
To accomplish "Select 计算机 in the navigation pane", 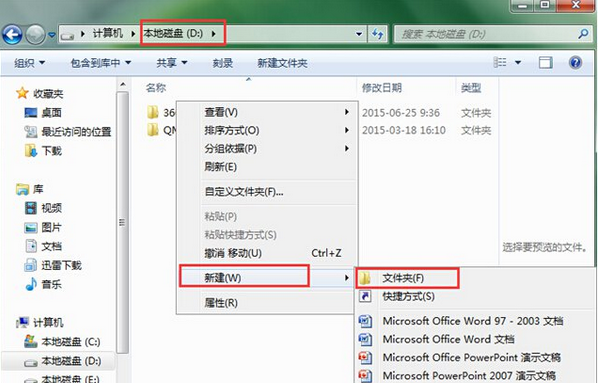I will pyautogui.click(x=40, y=322).
